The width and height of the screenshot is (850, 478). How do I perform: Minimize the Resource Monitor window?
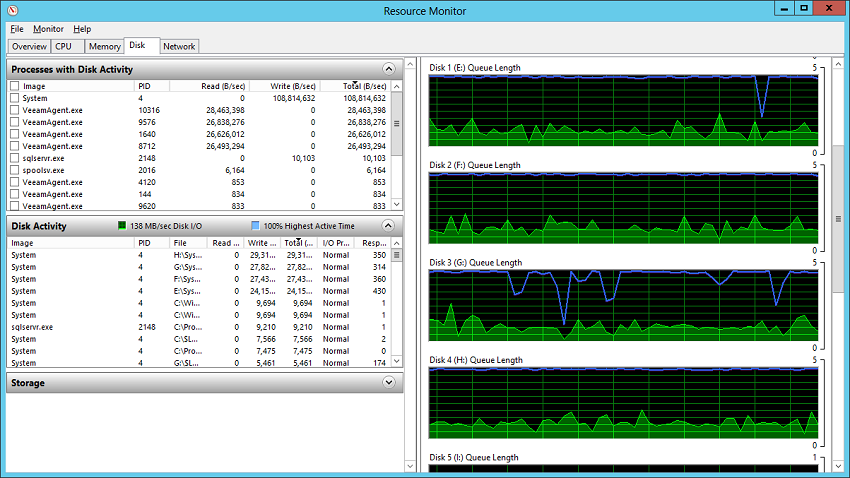tap(784, 8)
